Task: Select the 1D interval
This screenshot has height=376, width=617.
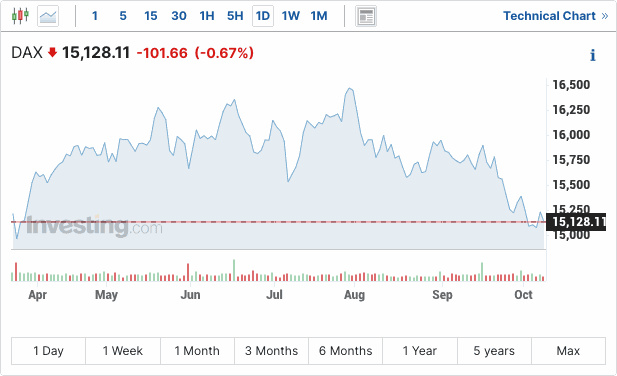Action: pos(263,16)
